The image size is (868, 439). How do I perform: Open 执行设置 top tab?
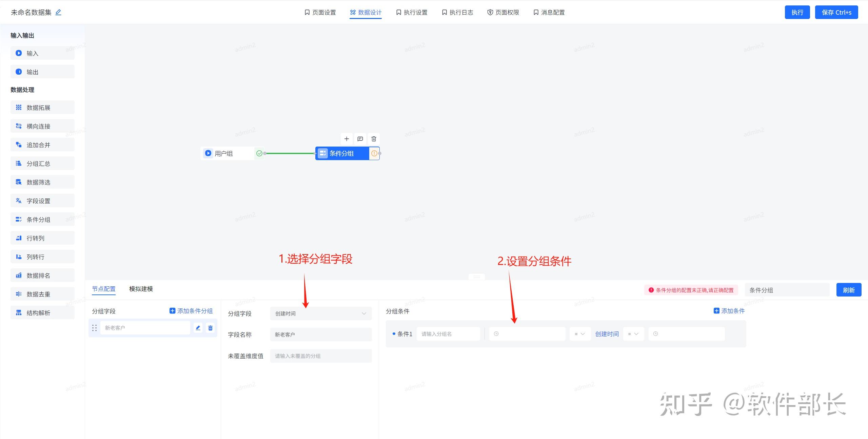coord(412,13)
